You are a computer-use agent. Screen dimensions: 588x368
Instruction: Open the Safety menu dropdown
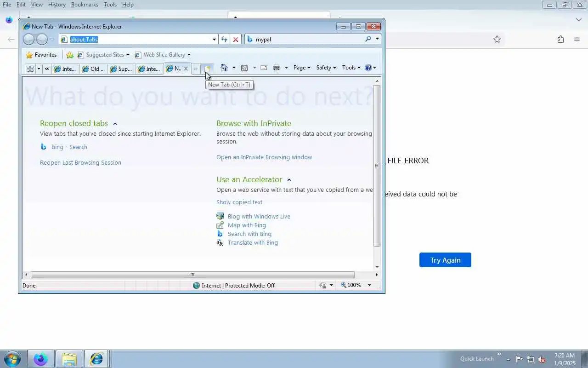click(x=326, y=68)
